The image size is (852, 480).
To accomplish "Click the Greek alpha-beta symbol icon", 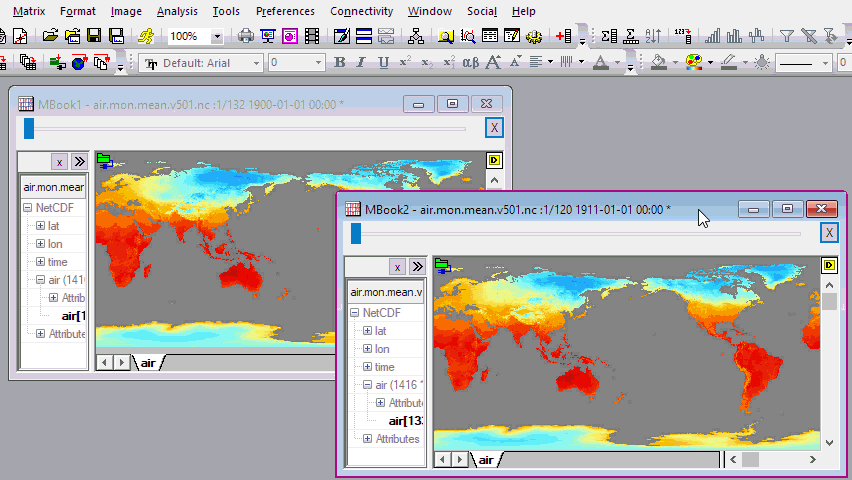I will coord(471,62).
